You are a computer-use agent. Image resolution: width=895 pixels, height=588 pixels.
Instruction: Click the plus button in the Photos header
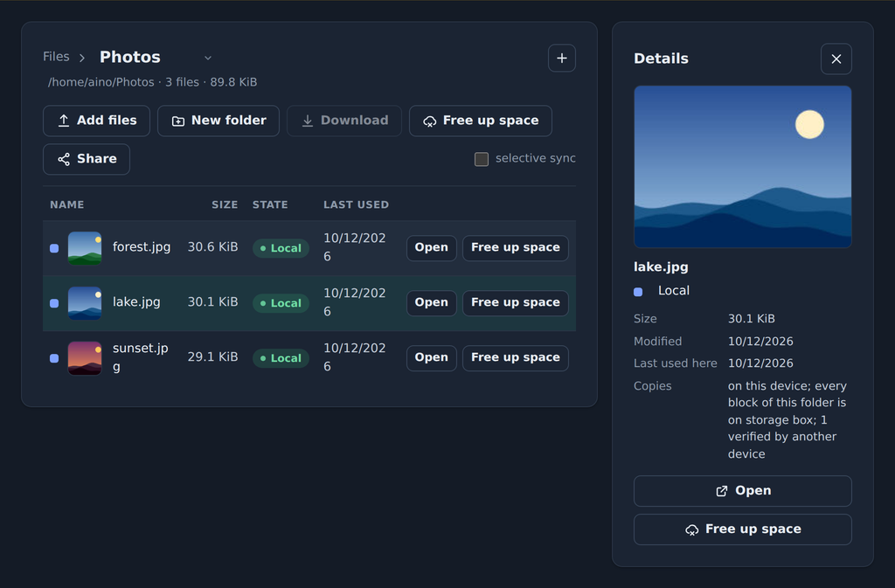562,59
